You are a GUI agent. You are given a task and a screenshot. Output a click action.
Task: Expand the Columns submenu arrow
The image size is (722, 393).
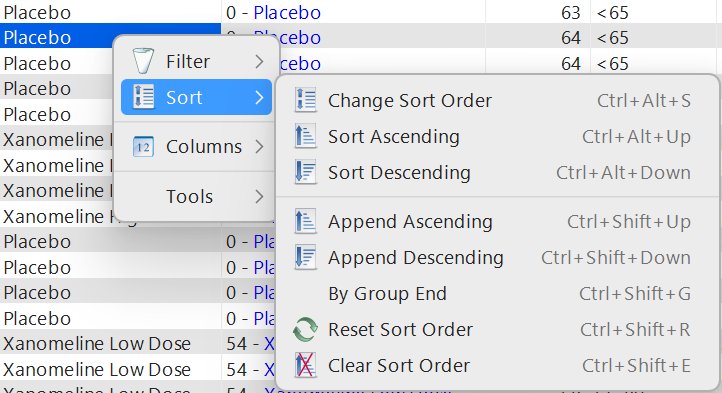point(260,147)
